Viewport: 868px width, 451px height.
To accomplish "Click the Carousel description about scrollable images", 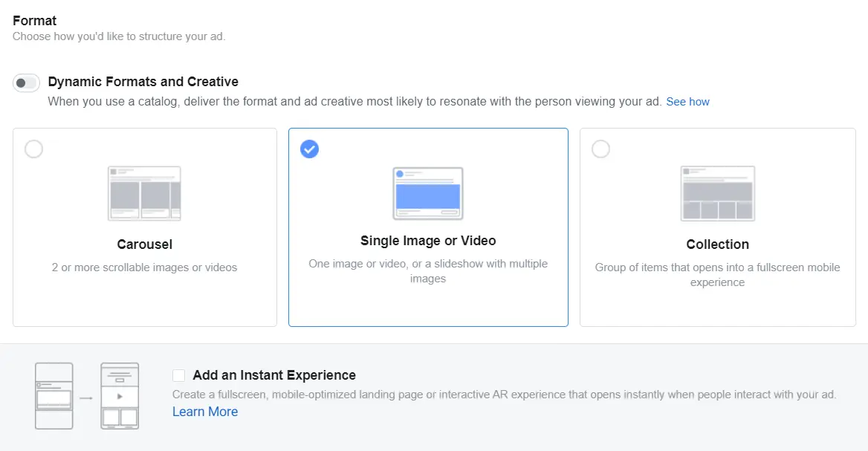I will pos(144,267).
